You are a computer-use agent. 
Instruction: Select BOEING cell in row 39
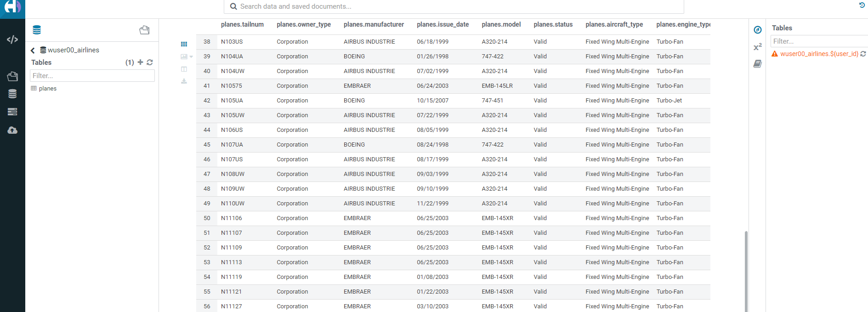tap(354, 57)
